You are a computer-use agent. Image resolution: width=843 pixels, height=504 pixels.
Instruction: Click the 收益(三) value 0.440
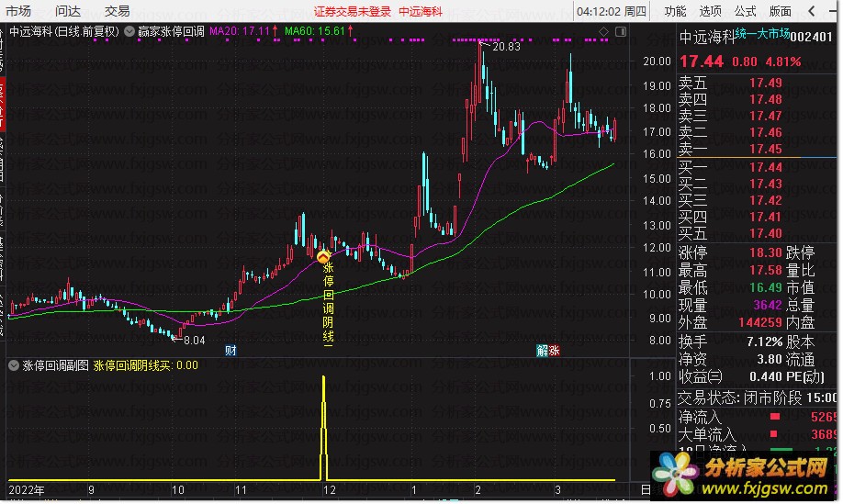[x=766, y=376]
